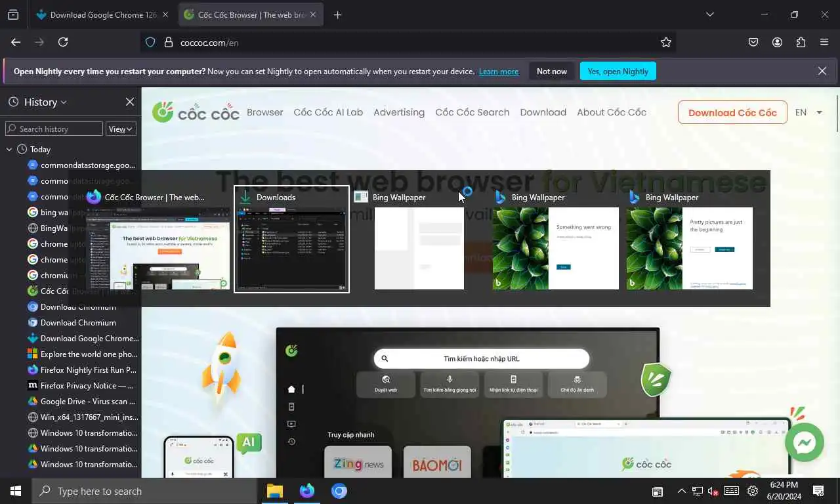Screen dimensions: 840x504
Task: Open Cốc Cốc AI Lab menu item
Action: [328, 112]
